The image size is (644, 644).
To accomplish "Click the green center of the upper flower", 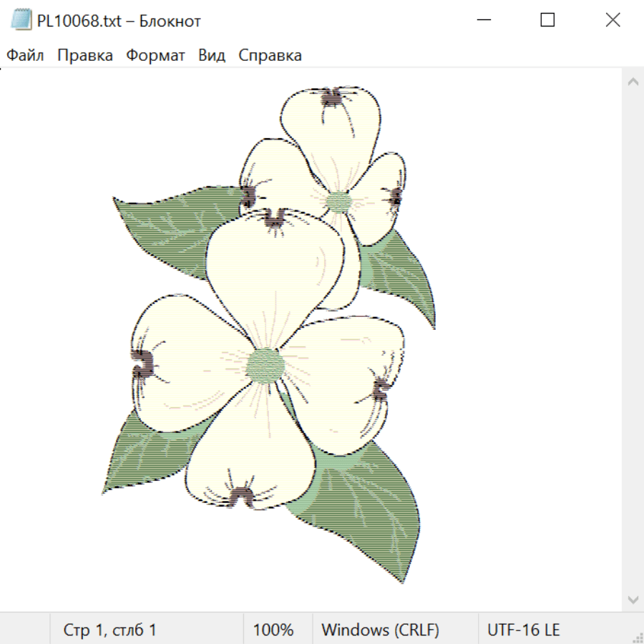I will coord(338,203).
